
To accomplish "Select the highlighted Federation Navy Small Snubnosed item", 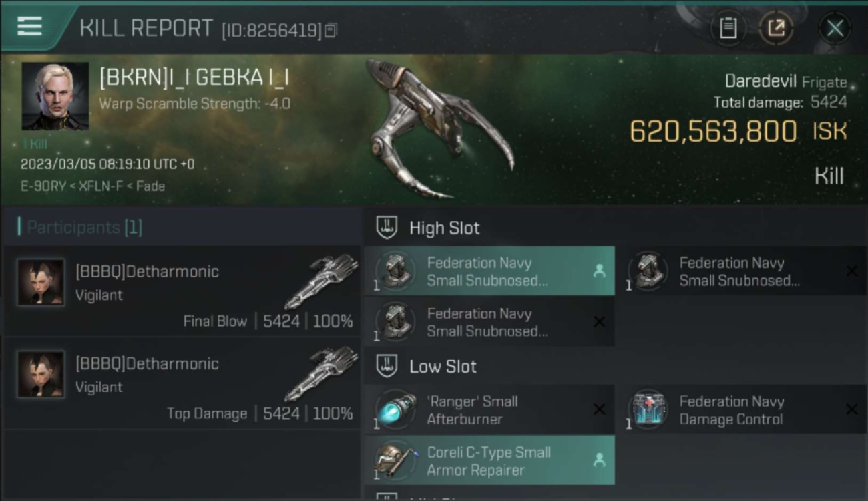I will point(489,271).
